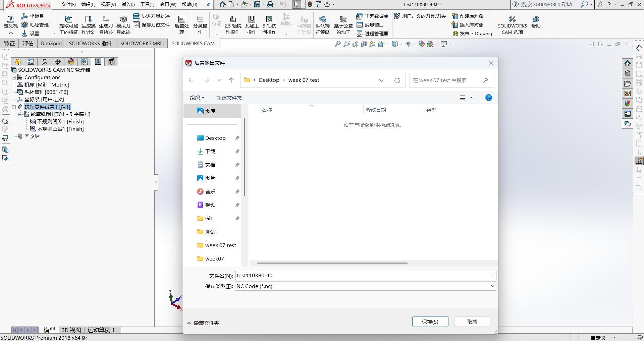Open view options dropdown arrow in dialog

pyautogui.click(x=471, y=98)
